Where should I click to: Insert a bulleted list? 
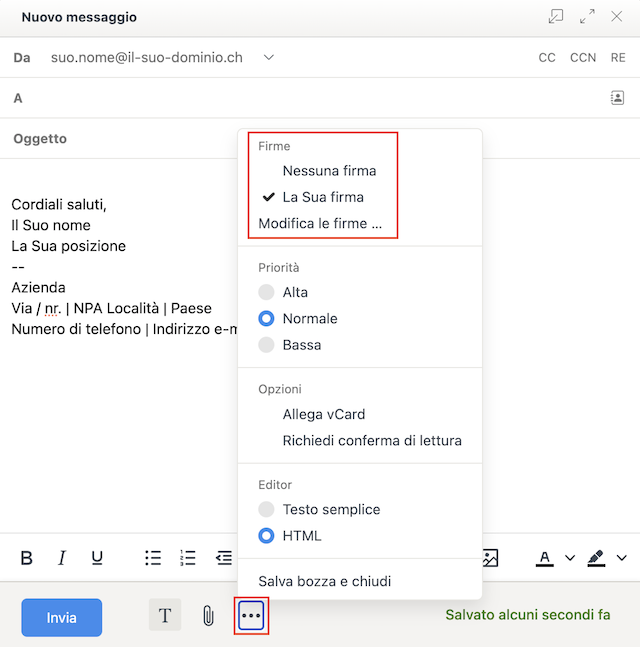[x=153, y=558]
